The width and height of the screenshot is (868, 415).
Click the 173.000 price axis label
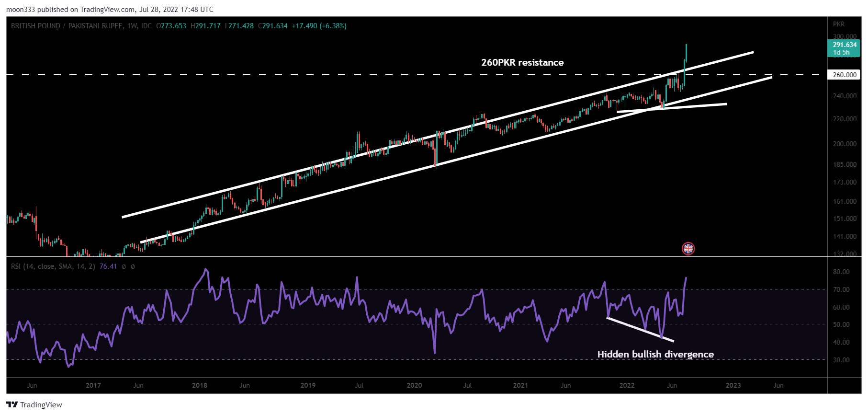[845, 182]
